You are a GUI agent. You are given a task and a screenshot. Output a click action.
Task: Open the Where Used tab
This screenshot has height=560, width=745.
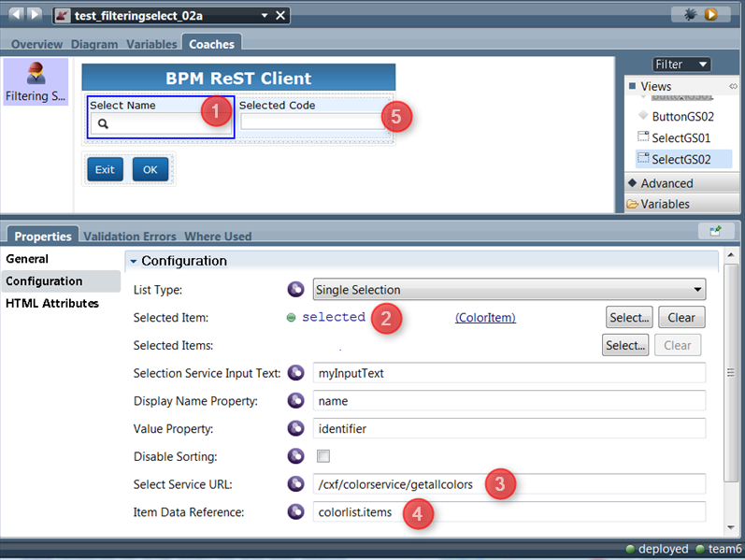218,237
